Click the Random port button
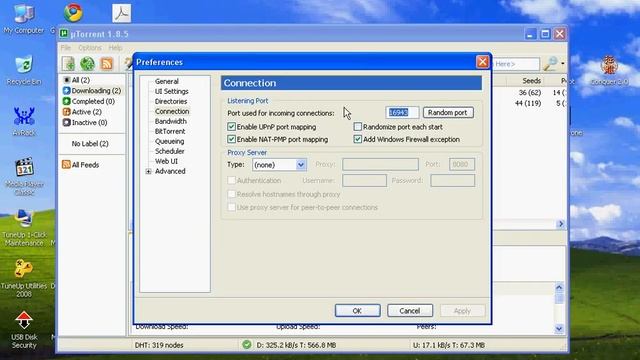This screenshot has width=640, height=360. pyautogui.click(x=448, y=112)
